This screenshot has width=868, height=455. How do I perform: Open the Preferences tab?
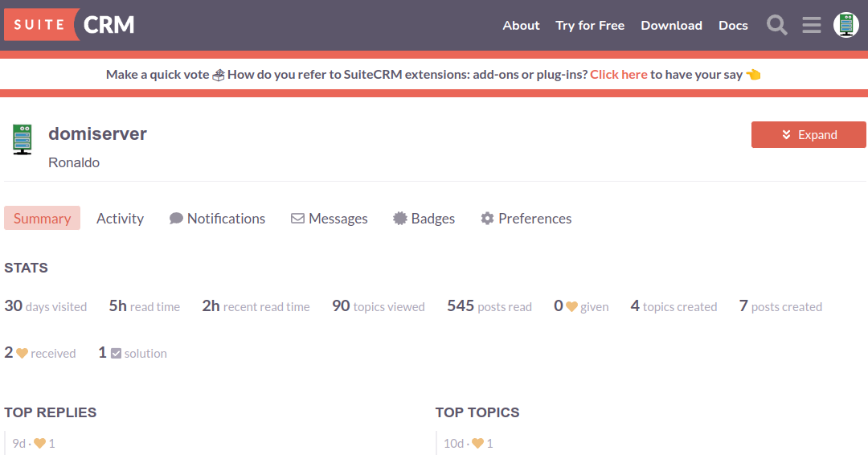tap(526, 219)
